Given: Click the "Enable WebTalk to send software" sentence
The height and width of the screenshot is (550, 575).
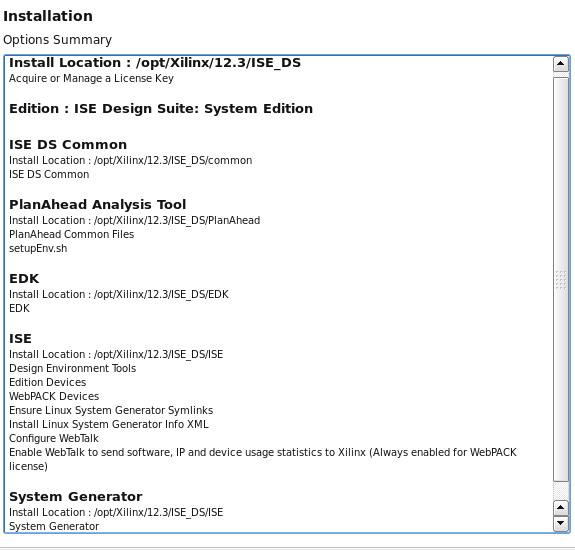Looking at the screenshot, I should coord(263,459).
